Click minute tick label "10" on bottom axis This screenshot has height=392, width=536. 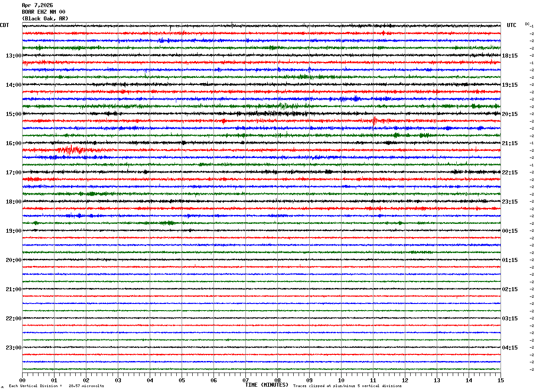tap(341, 380)
